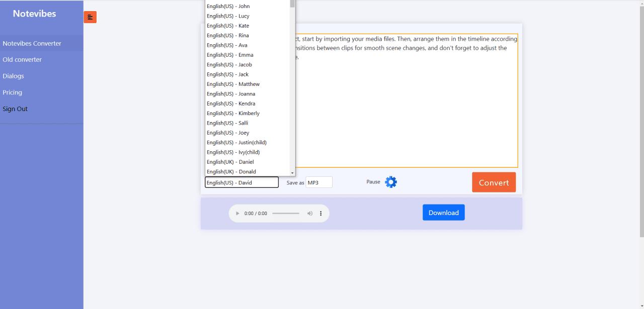Sign Out of Notevibes
The width and height of the screenshot is (644, 309).
click(x=15, y=109)
